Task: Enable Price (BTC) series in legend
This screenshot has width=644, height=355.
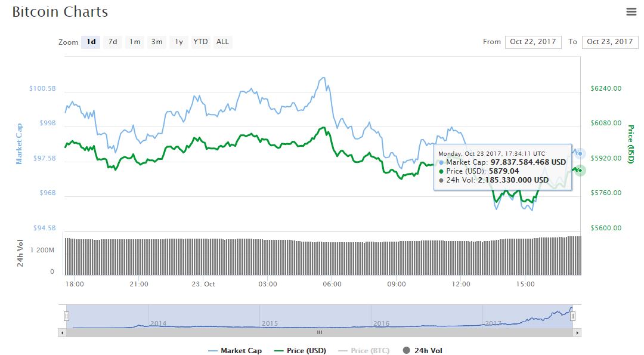Action: coord(364,350)
